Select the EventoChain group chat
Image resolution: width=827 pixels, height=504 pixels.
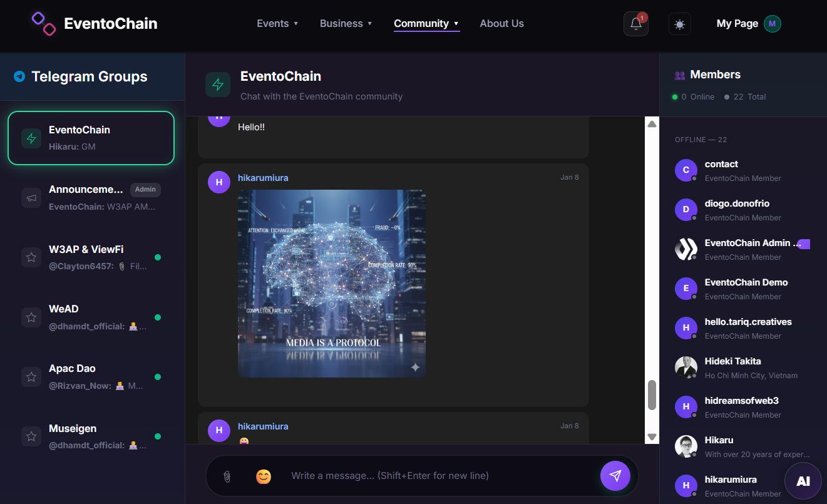(x=91, y=138)
